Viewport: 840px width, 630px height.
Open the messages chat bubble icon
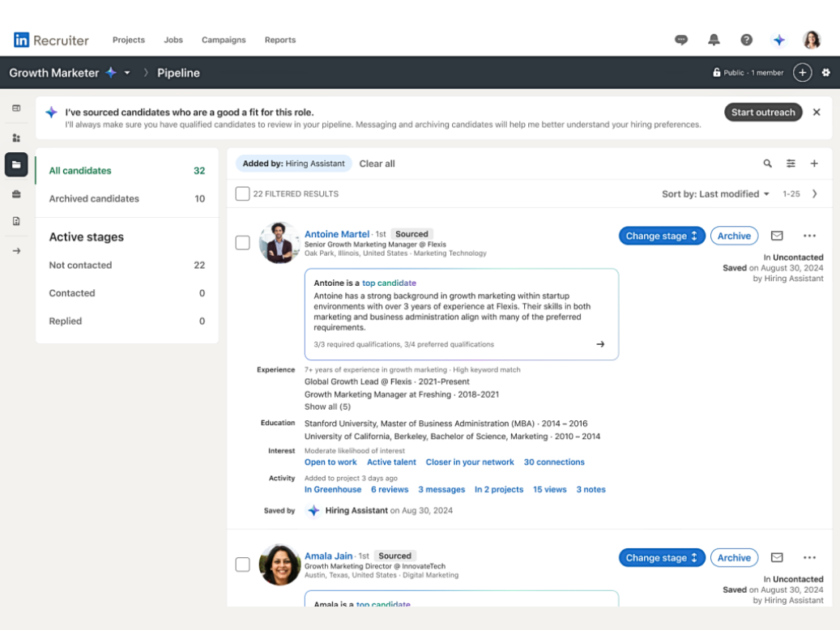(681, 40)
